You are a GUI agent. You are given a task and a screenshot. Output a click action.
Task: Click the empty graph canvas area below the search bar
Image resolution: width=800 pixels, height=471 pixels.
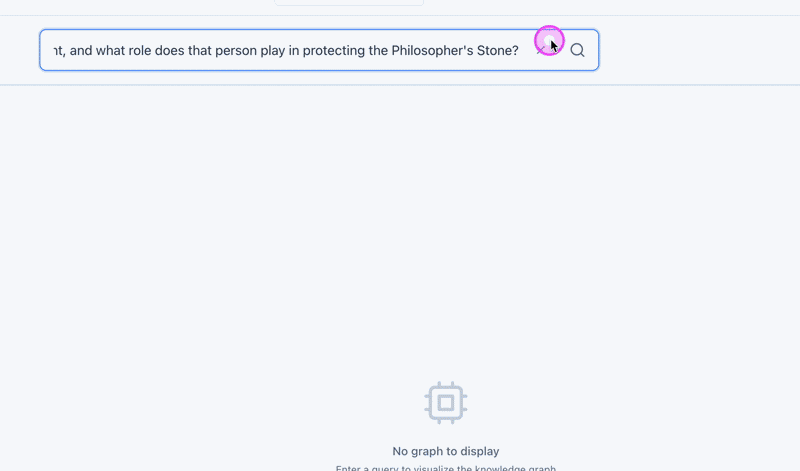point(400,230)
